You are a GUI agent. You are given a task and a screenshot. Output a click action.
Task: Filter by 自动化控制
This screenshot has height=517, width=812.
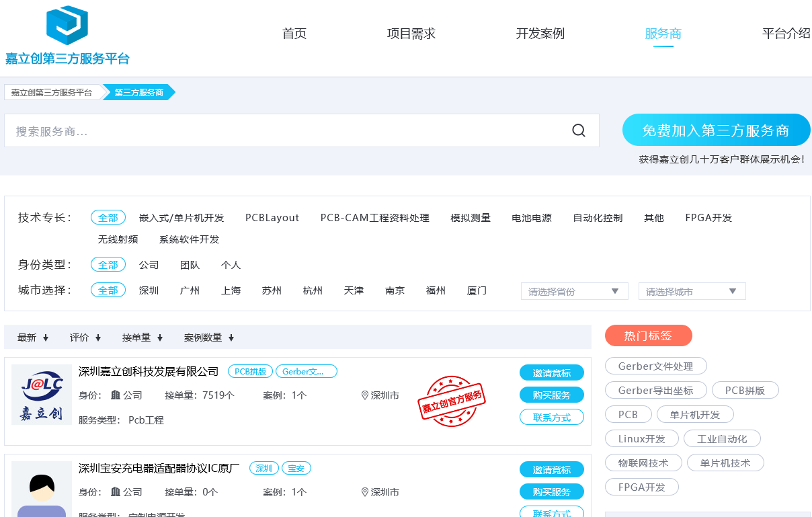[598, 218]
